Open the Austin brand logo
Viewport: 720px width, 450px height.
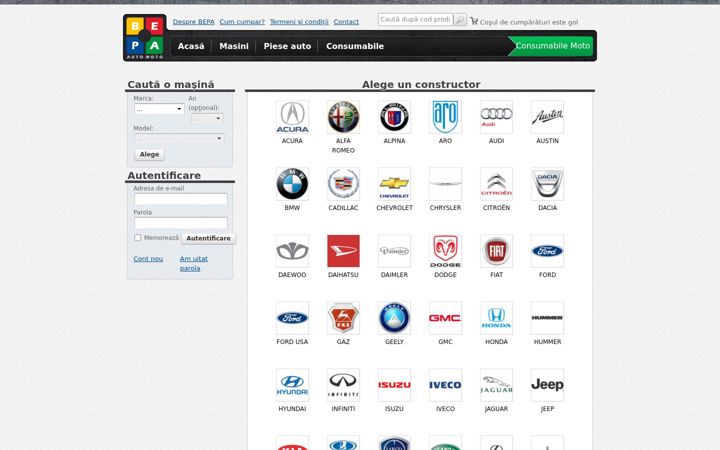pyautogui.click(x=547, y=117)
